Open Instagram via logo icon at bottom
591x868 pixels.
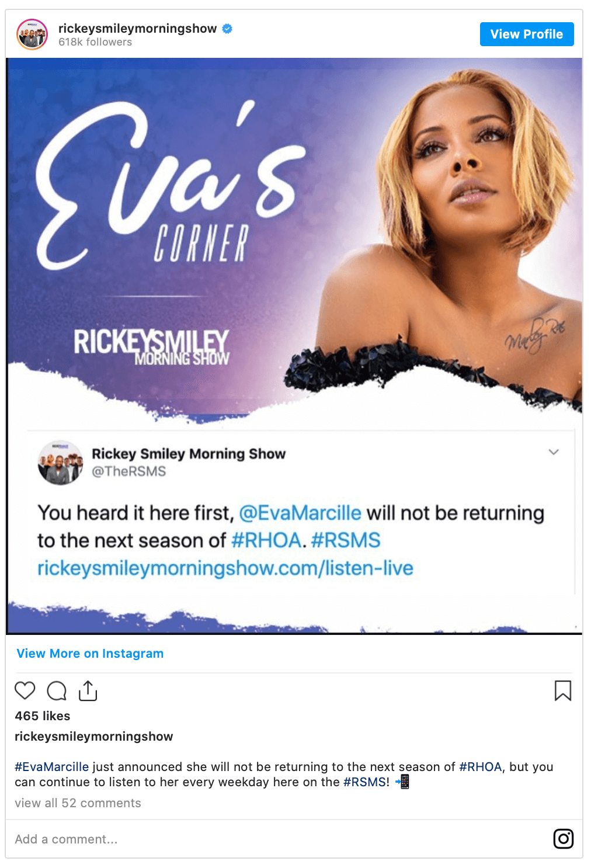564,839
